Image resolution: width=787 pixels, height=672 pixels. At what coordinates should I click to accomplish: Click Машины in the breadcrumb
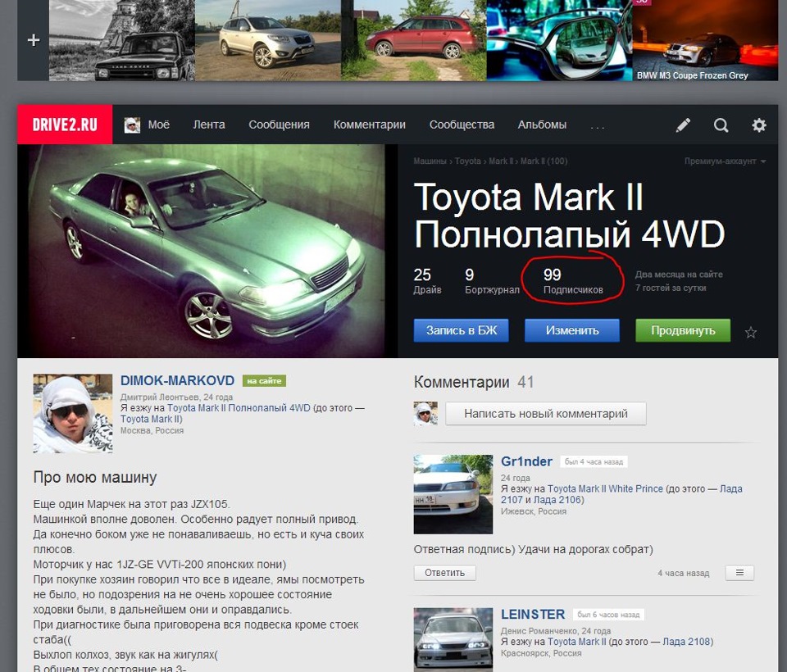point(430,161)
